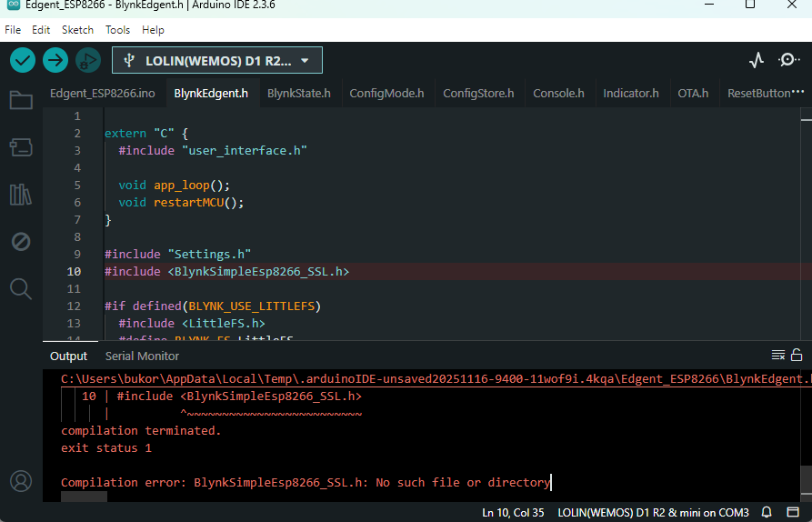
Task: Click the user account profile icon
Action: pyautogui.click(x=20, y=480)
